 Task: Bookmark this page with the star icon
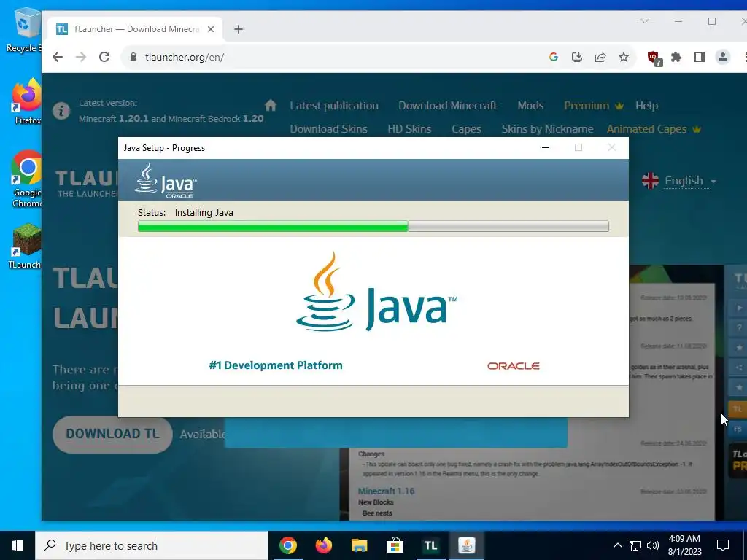(624, 57)
